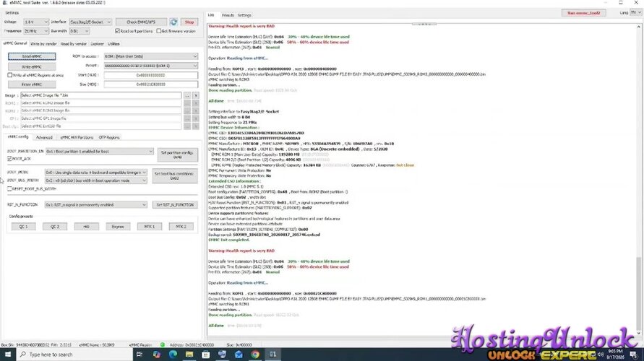Open the RST_N_FUNCTION dropdown
This screenshot has height=361, width=644.
95,205
